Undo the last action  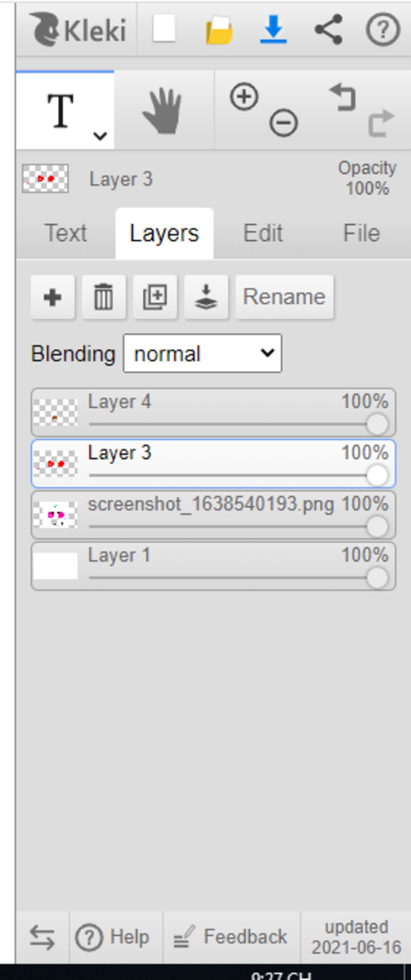click(342, 97)
